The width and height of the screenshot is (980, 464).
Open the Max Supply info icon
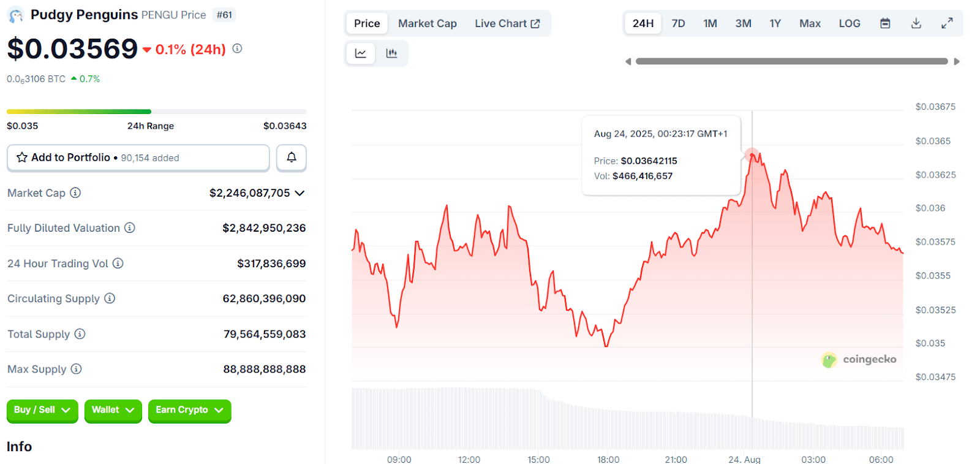pyautogui.click(x=76, y=368)
